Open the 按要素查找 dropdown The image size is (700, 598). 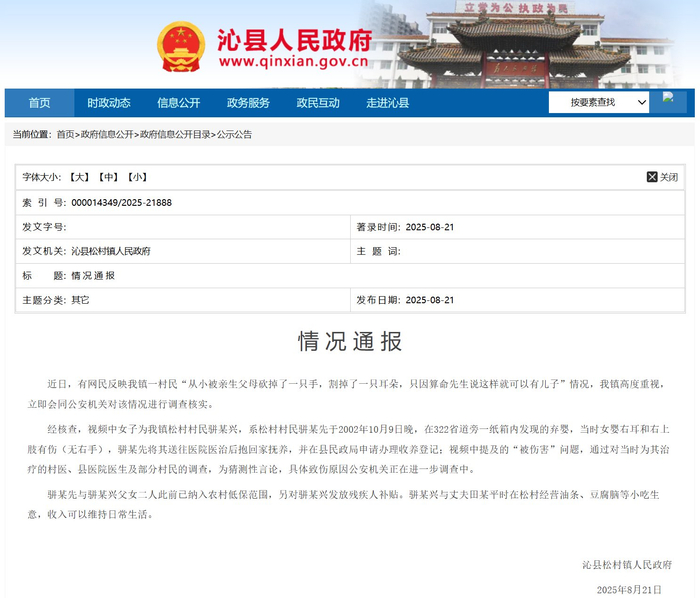(x=598, y=103)
